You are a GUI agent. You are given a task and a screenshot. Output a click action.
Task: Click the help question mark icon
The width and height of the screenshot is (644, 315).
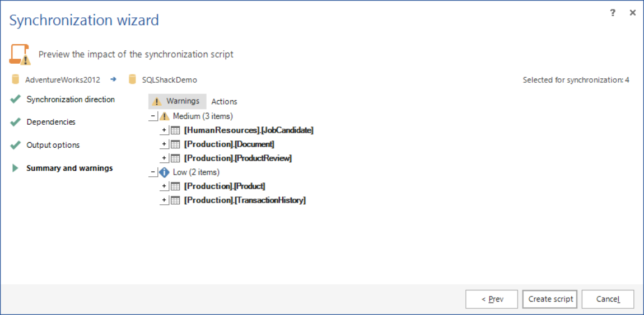613,12
